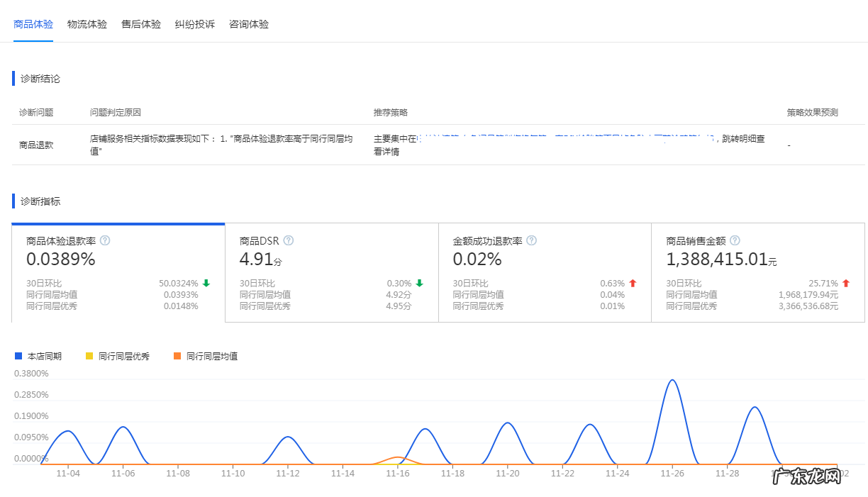The image size is (868, 497).
Task: Open help tooltip for 商品体验退款率 metric
Action: [105, 240]
